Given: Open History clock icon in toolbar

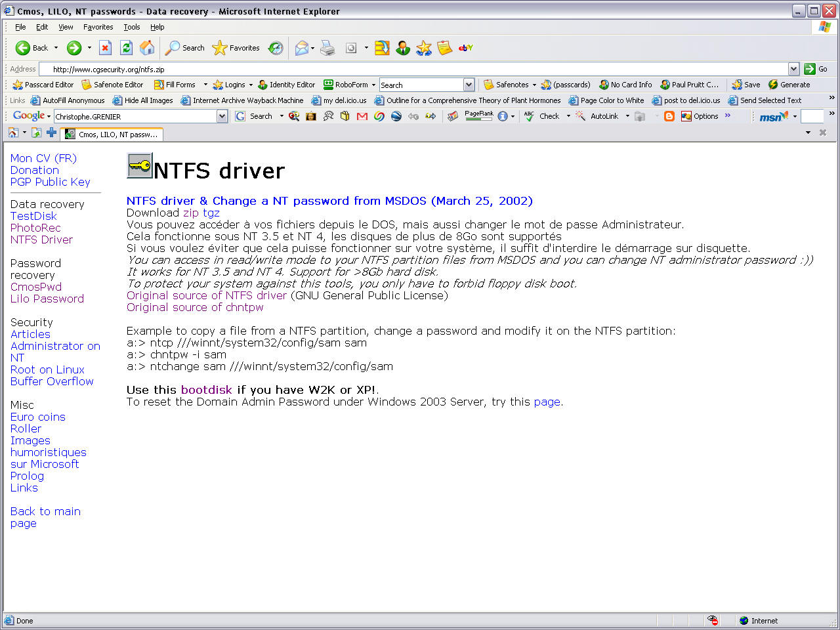Looking at the screenshot, I should pyautogui.click(x=276, y=48).
